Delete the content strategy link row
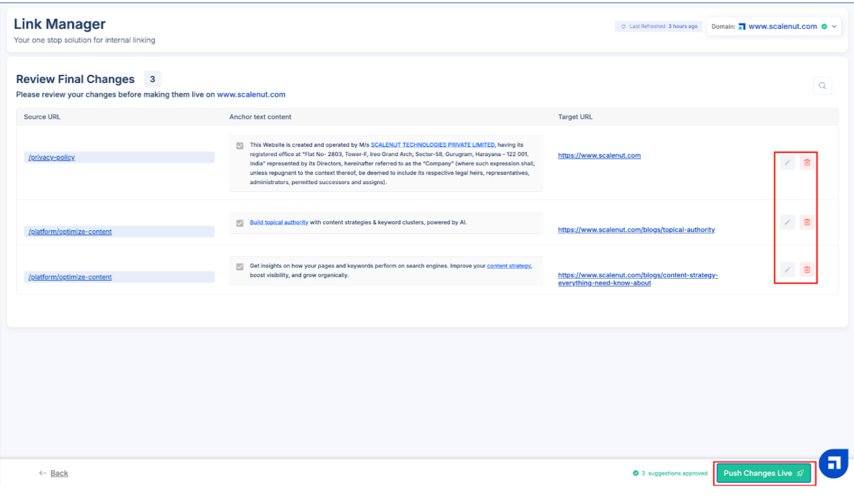This screenshot has width=854, height=504. (x=807, y=270)
